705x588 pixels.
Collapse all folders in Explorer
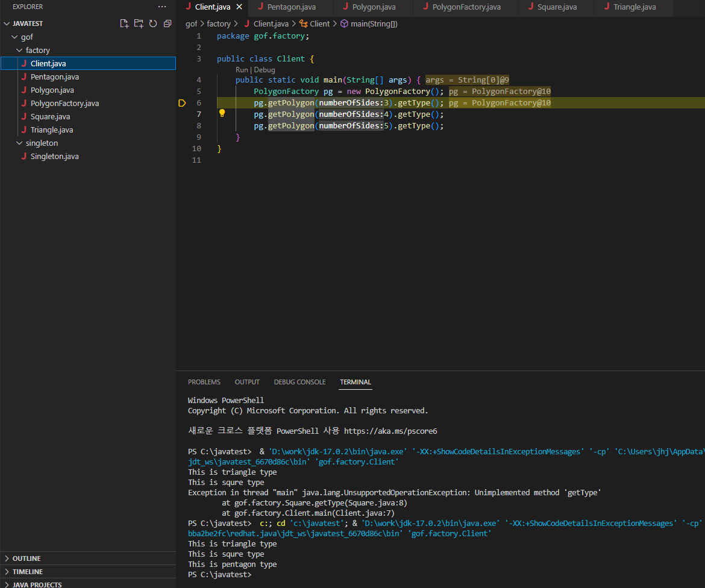click(x=168, y=23)
